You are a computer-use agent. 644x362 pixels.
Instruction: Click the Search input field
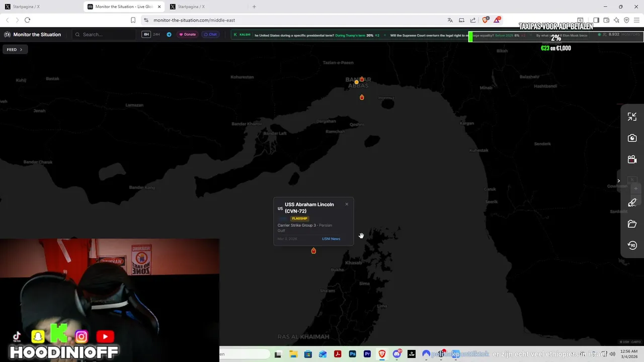pos(104,35)
